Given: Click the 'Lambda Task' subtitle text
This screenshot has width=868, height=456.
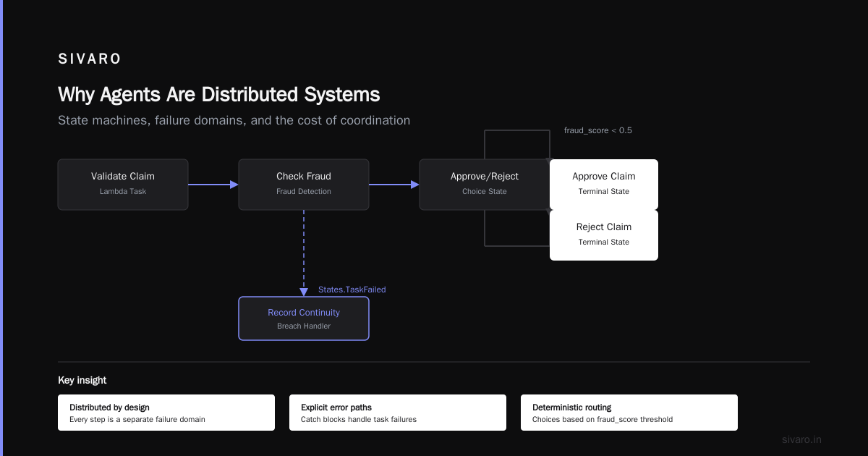Looking at the screenshot, I should [x=123, y=192].
